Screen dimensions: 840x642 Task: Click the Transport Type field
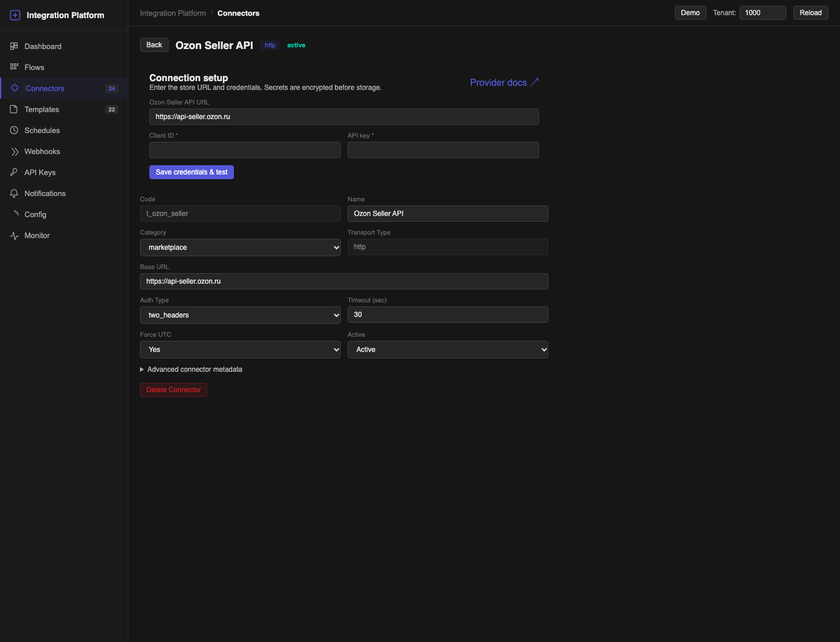point(448,247)
